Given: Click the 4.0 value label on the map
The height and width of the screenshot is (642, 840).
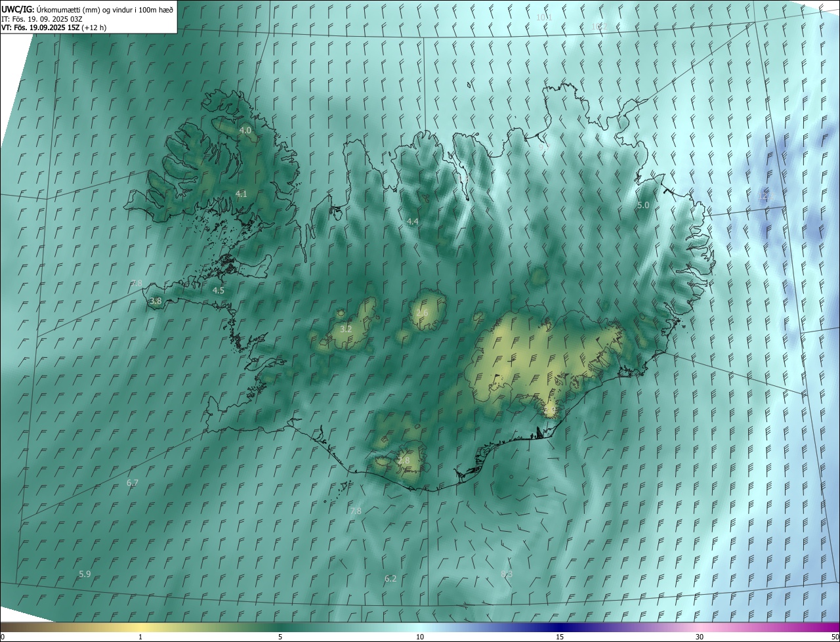Looking at the screenshot, I should [x=245, y=131].
